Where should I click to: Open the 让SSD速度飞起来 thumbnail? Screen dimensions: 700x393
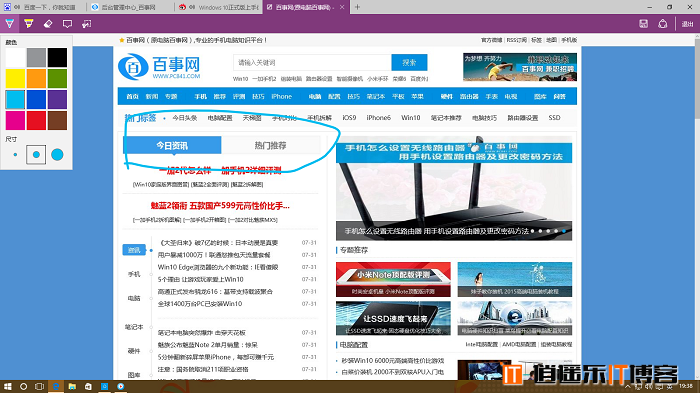pos(393,318)
